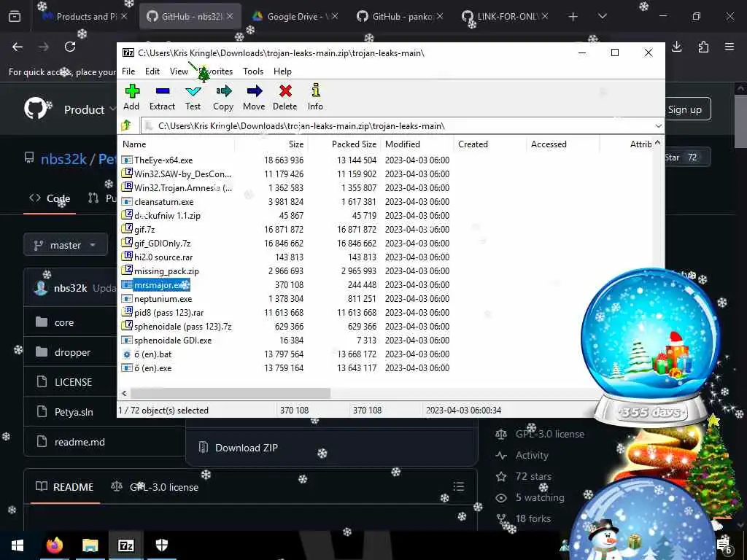Expand the 7-Zip address path dropdown
The height and width of the screenshot is (560, 747).
coord(659,126)
